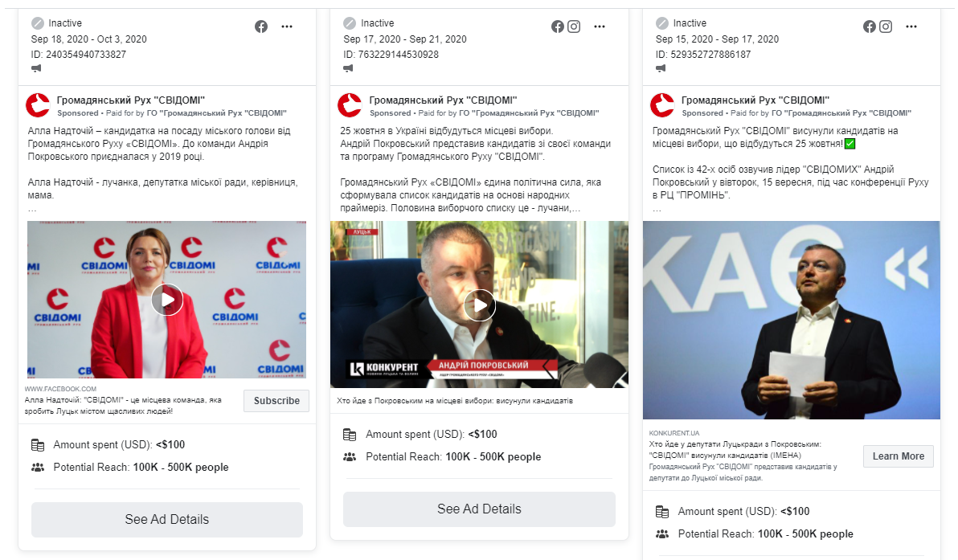Viewport: 958px width, 560px height.
Task: Open See Ad Details for second ad
Action: 479,509
